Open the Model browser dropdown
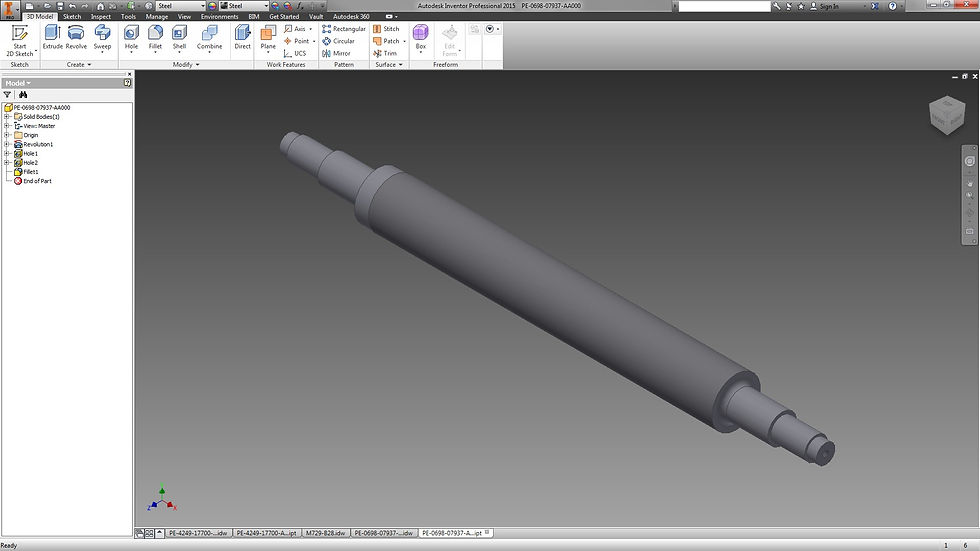The image size is (980, 551). click(x=18, y=83)
